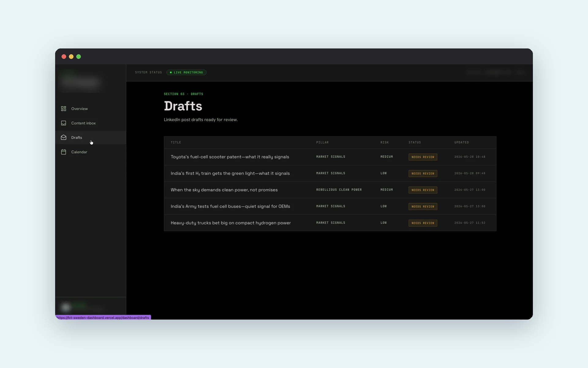Click the Content inbox tray icon

pos(63,123)
